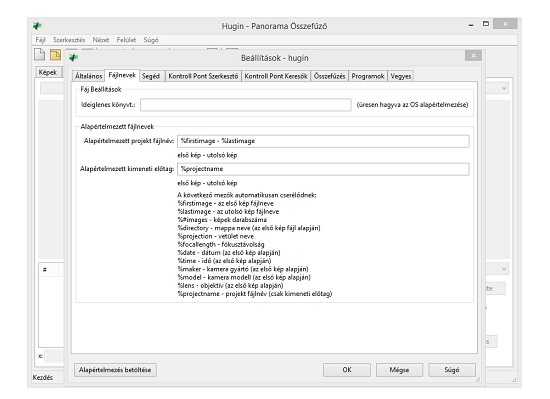Screen dimensions: 550x399
Task: Click the %focallength description line
Action: (221, 244)
